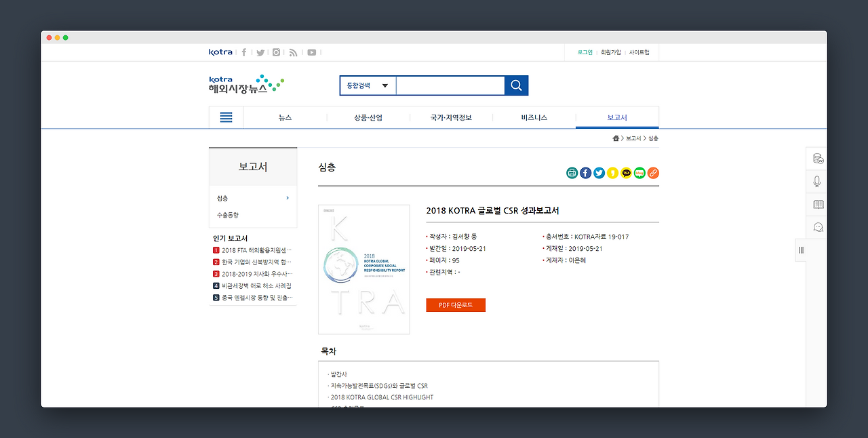Open the open-book icon in right sidebar
The image size is (868, 438).
[818, 204]
